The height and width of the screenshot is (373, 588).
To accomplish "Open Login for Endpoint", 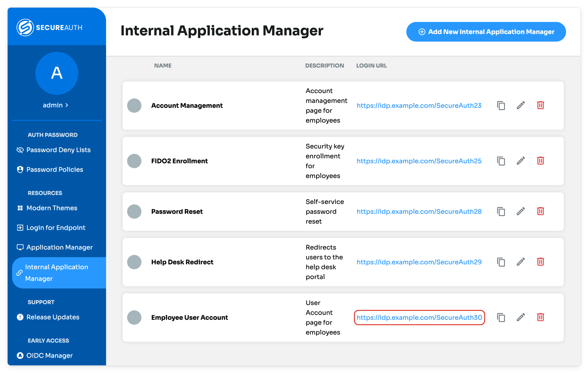I will coord(51,228).
